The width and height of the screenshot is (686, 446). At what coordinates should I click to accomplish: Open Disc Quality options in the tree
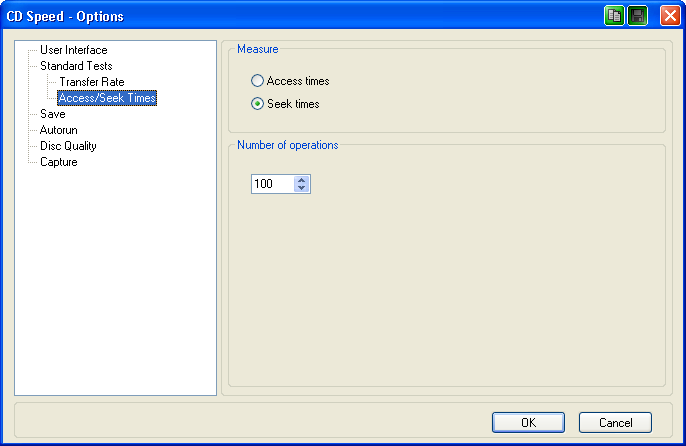click(68, 146)
